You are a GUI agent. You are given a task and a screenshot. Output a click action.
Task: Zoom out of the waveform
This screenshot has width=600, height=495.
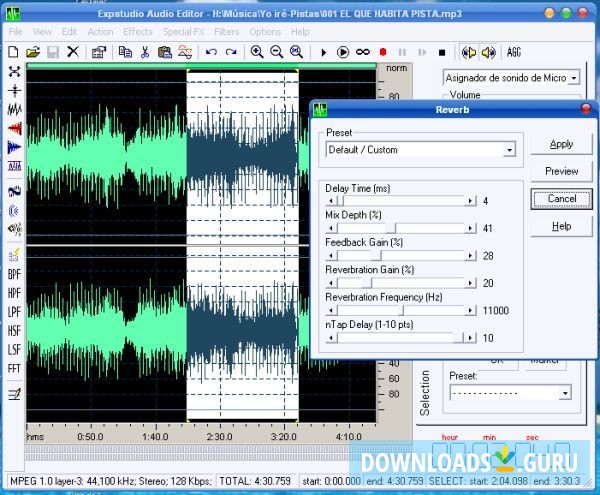277,52
